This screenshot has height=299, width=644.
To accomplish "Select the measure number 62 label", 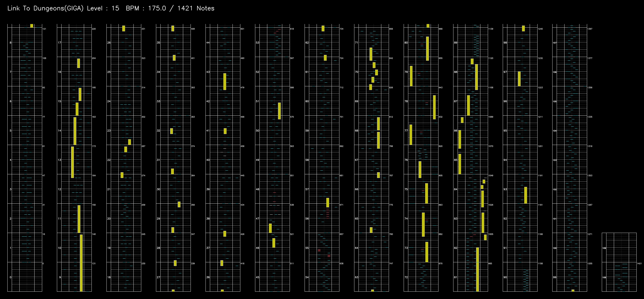I will point(307,43).
